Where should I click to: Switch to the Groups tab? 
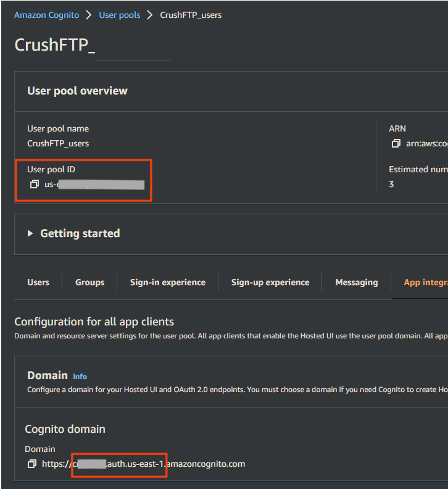point(90,282)
